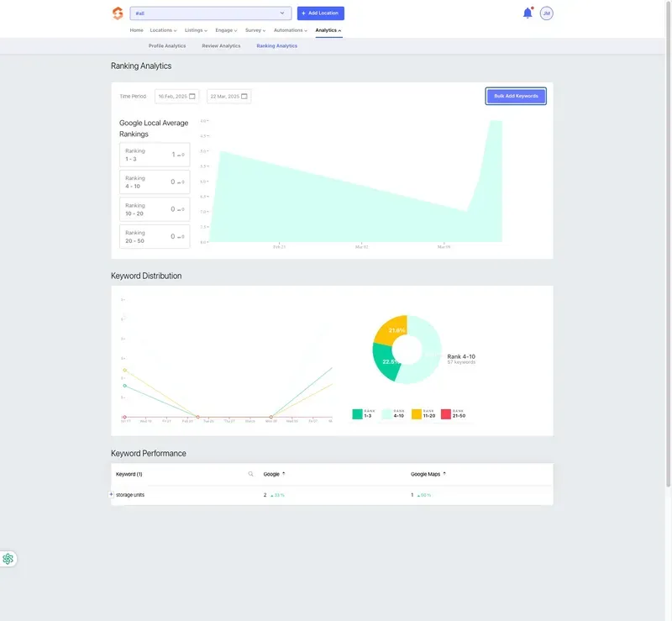Expand the Listings menu
The height and width of the screenshot is (621, 672).
196,30
